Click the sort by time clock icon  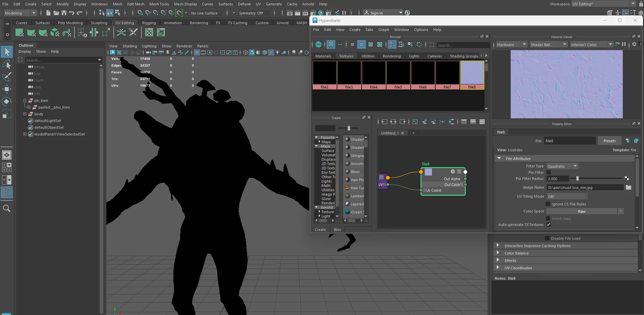tap(410, 44)
